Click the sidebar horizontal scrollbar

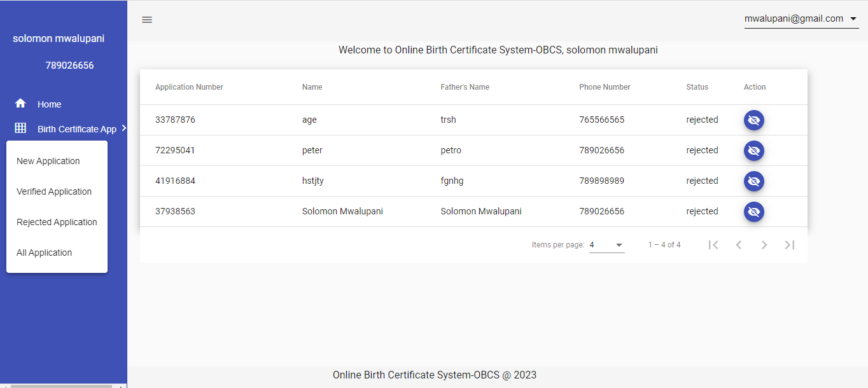point(61,385)
